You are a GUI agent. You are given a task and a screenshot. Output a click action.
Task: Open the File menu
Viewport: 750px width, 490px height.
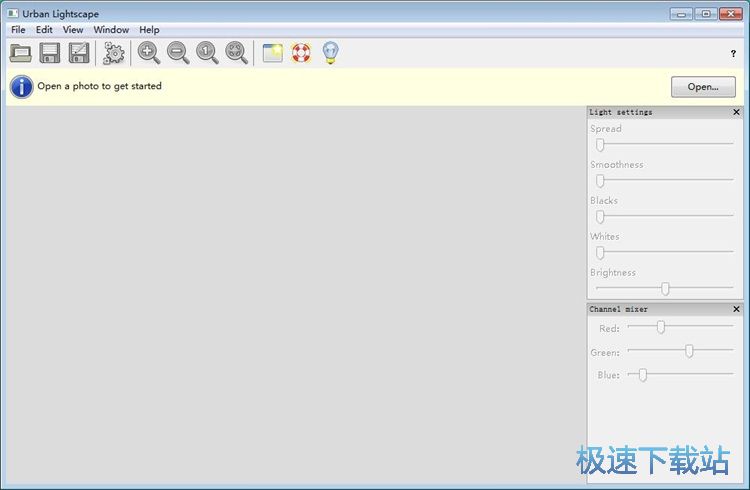(18, 30)
